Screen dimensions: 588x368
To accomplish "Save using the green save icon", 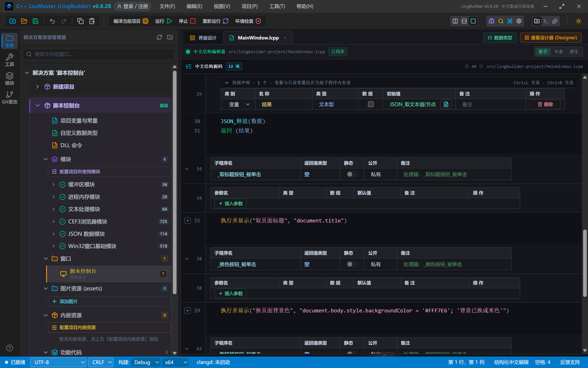I will (36, 21).
